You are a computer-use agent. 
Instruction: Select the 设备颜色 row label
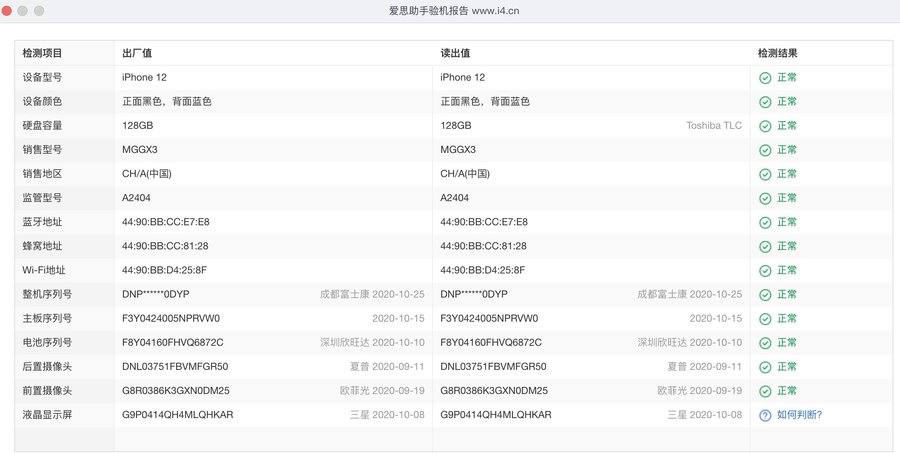pyautogui.click(x=42, y=101)
